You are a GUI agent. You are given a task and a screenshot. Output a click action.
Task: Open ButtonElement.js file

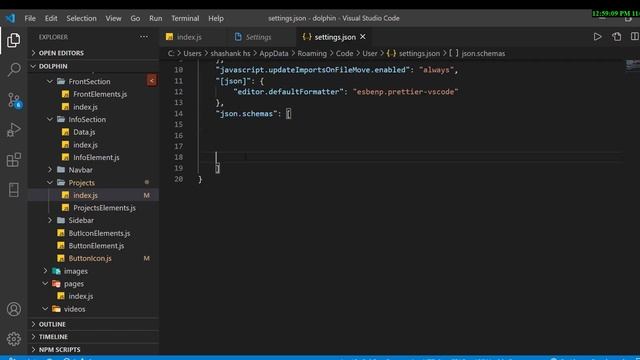pos(96,246)
